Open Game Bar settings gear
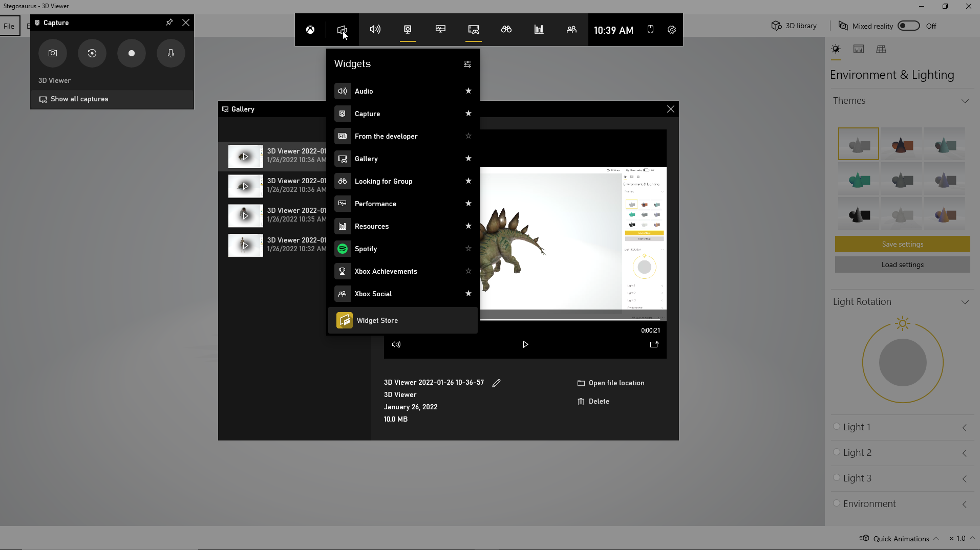The width and height of the screenshot is (980, 550). (672, 30)
